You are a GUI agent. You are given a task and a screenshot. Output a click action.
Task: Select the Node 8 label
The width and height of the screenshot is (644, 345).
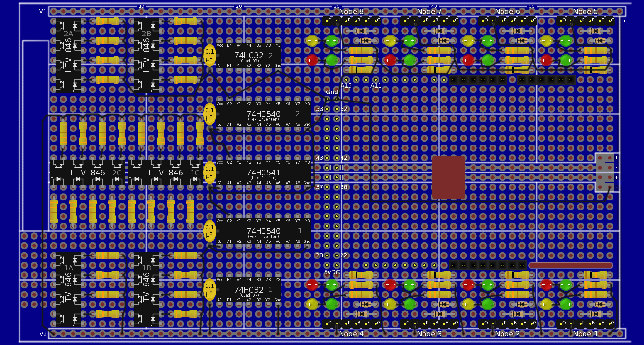351,12
